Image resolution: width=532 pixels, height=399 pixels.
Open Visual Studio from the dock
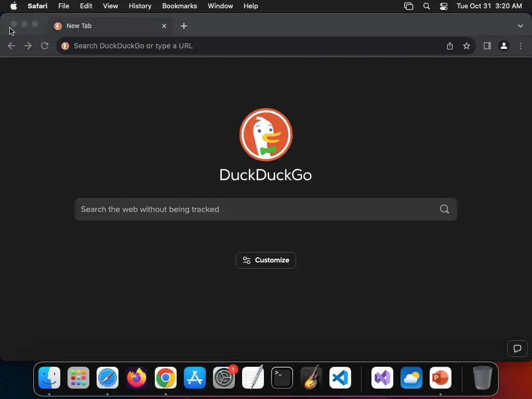pyautogui.click(x=382, y=378)
